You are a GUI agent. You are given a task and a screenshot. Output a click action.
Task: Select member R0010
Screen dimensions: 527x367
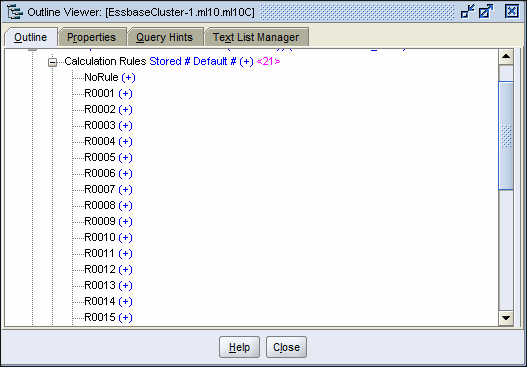108,238
